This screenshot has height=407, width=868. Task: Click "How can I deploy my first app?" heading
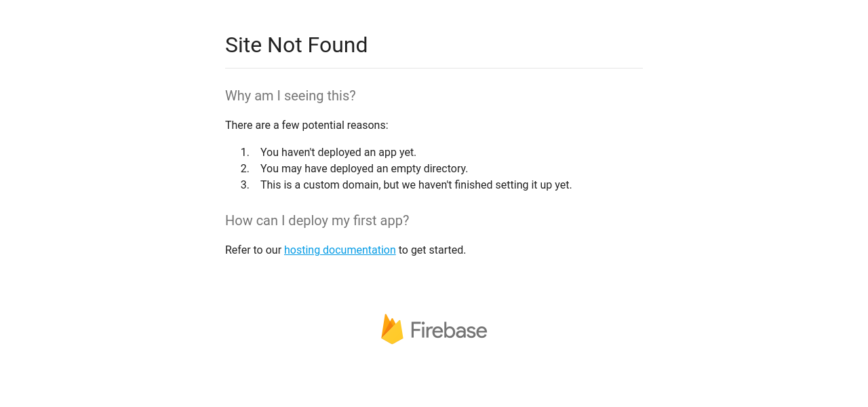tap(317, 221)
